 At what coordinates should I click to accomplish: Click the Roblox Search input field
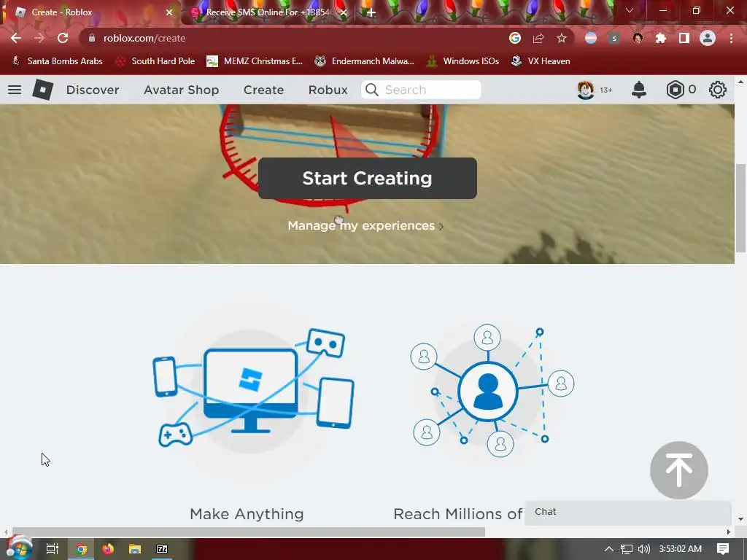point(421,90)
